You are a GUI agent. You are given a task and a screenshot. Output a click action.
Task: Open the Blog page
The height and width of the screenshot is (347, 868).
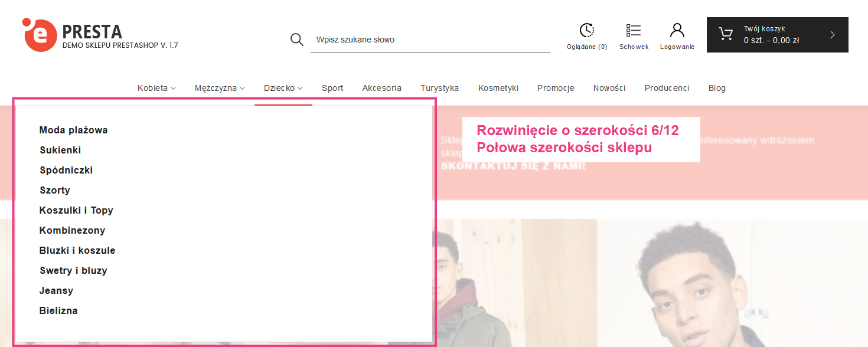click(717, 88)
